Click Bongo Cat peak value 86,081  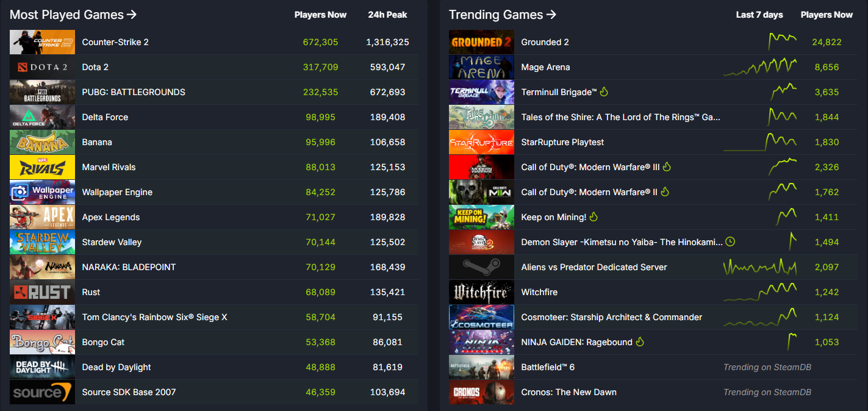coord(387,342)
